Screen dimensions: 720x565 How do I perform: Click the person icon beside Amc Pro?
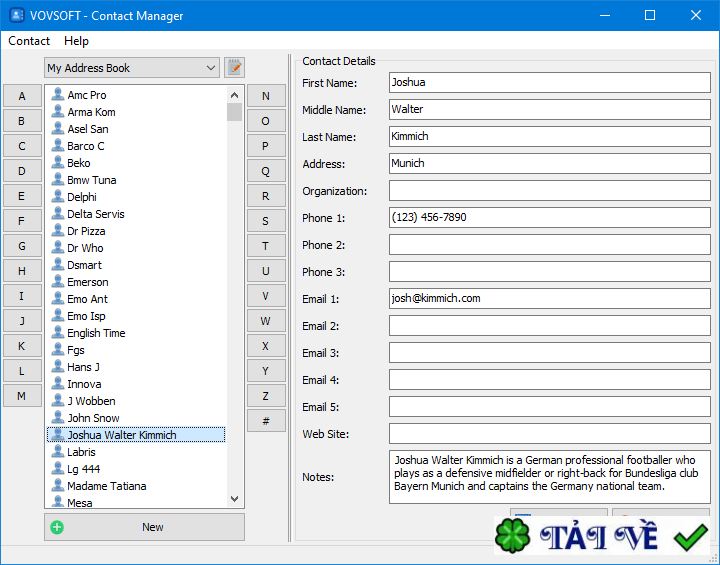point(58,95)
